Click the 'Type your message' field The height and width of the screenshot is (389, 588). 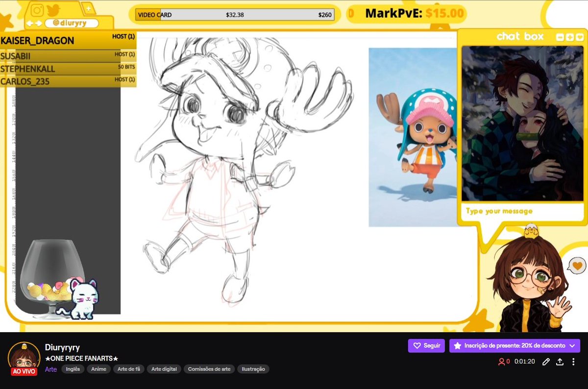point(523,211)
